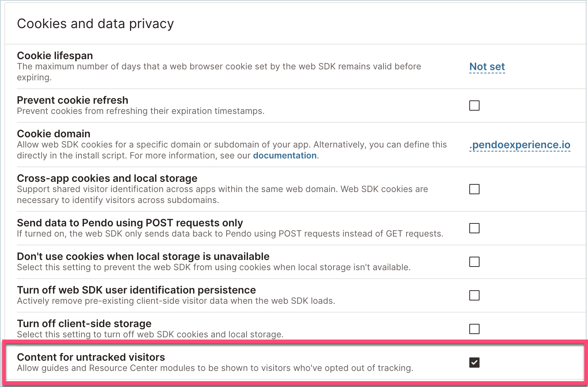Click the 'Turn off client-side storage' title
This screenshot has height=387, width=588.
[x=84, y=323]
